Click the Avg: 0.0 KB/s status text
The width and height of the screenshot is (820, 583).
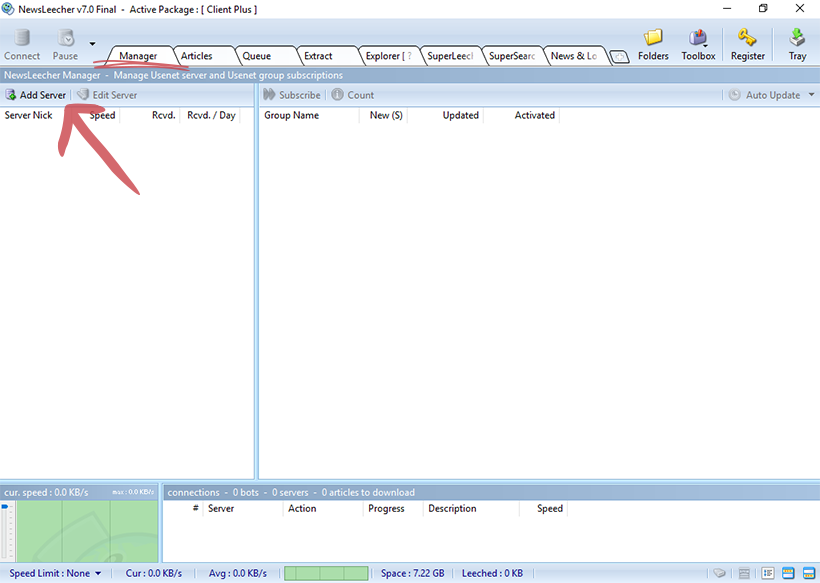pyautogui.click(x=237, y=574)
